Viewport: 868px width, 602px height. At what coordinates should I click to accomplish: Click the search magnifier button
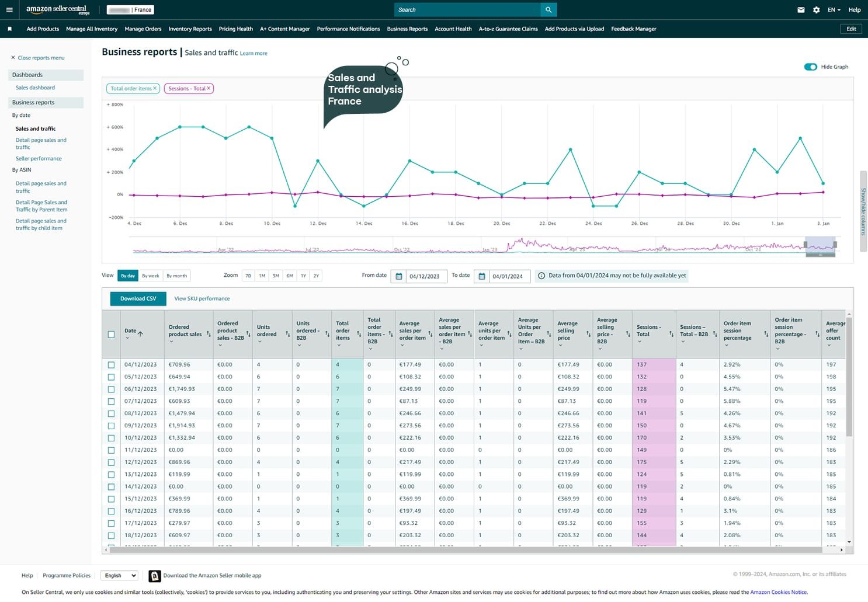tap(548, 10)
